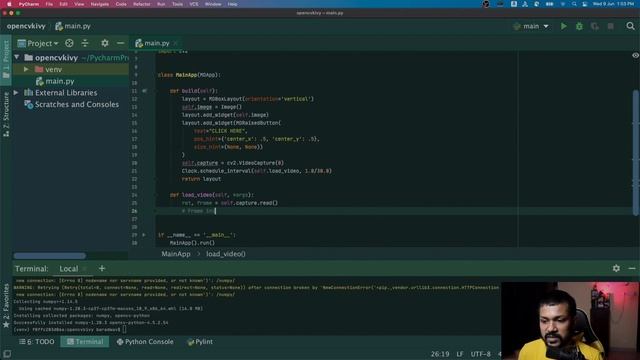The height and width of the screenshot is (360, 640).
Task: Open macOS Spotlight search in menu bar
Action: (x=574, y=4)
